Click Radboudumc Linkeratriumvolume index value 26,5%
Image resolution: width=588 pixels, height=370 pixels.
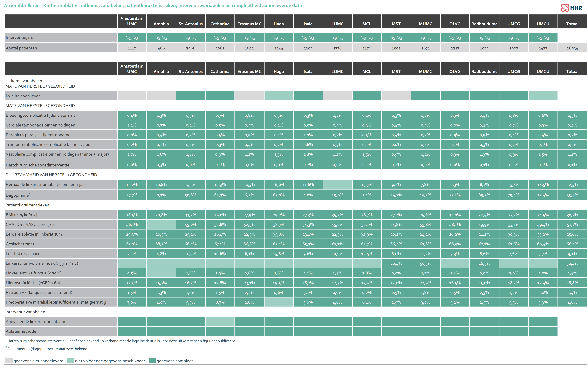484,263
